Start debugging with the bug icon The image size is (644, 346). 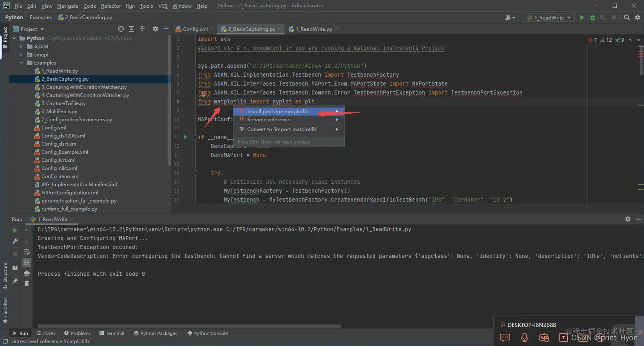click(592, 17)
